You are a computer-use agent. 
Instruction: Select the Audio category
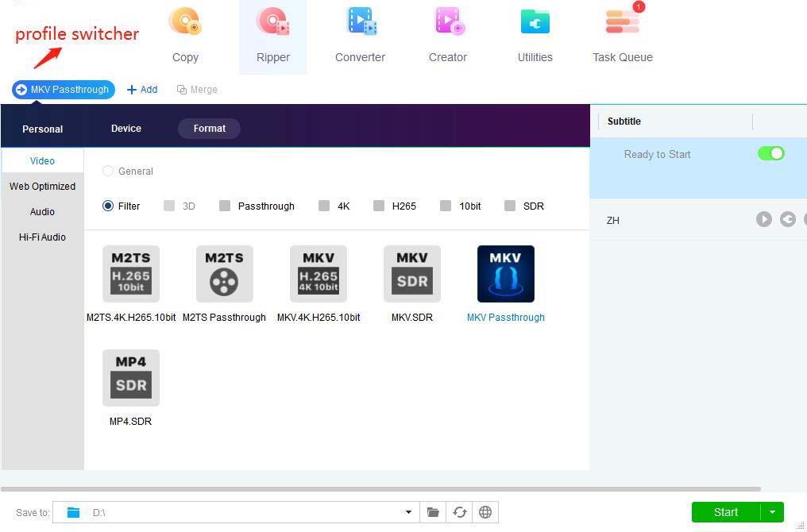(x=42, y=211)
